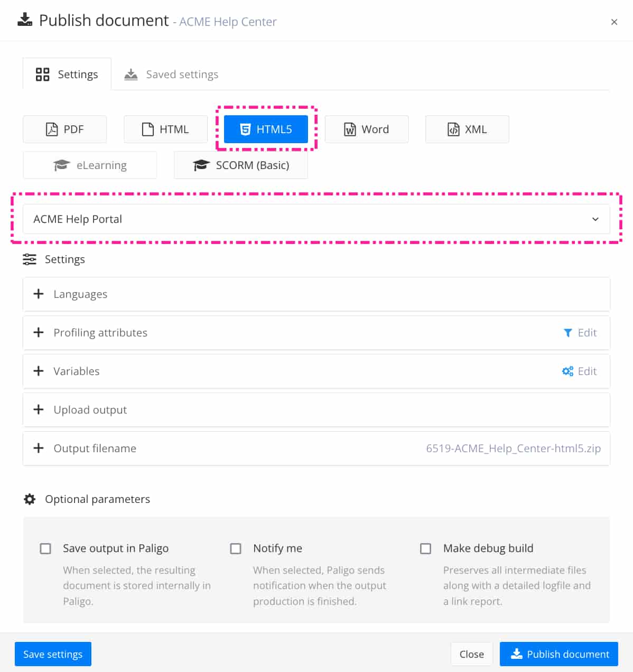Click the Save settings button
The image size is (633, 672).
[x=53, y=654]
